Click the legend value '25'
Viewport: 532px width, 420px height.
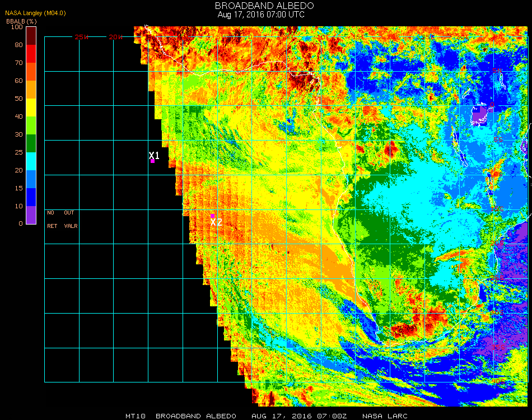(18, 153)
